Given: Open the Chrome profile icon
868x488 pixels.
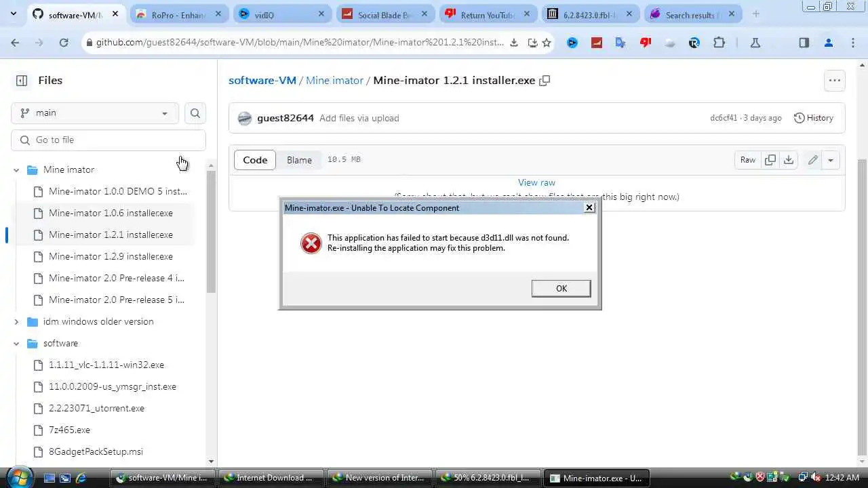Looking at the screenshot, I should pos(828,43).
